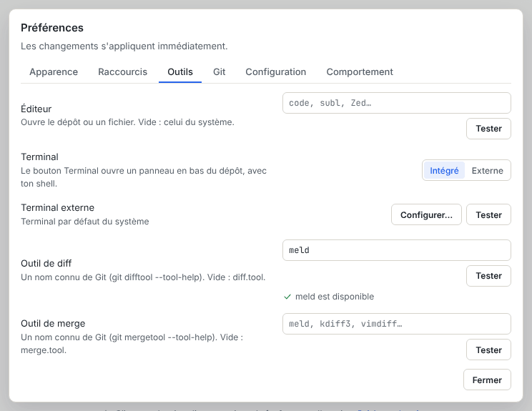The height and width of the screenshot is (411, 532).
Task: Focus the Éditeur command input field
Action: [397, 103]
